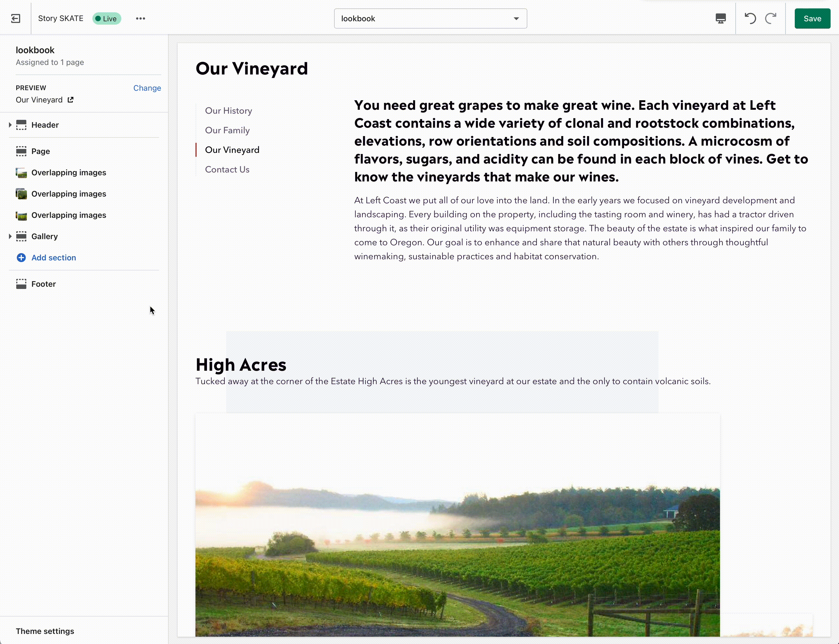The image size is (839, 644).
Task: Click the exit editor back icon
Action: 16,18
